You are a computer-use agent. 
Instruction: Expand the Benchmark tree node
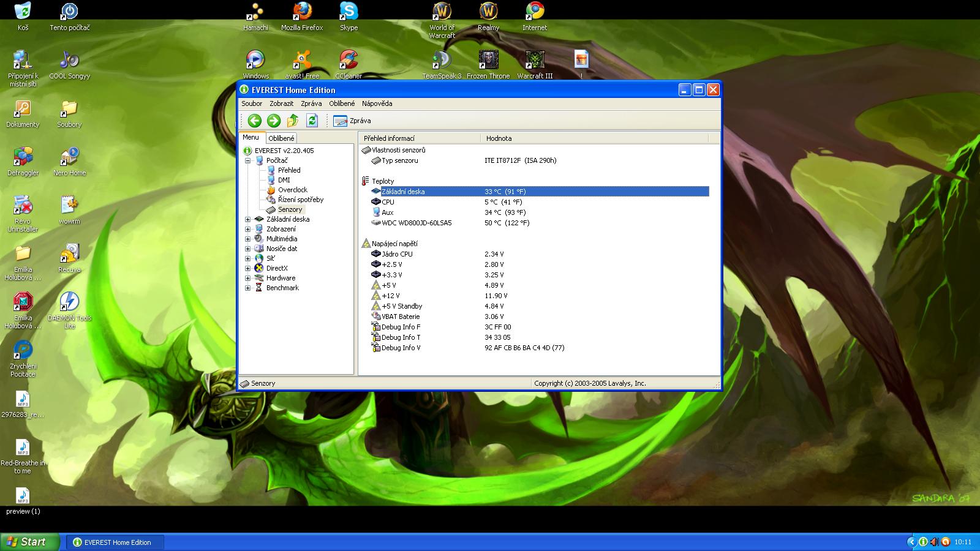[x=248, y=288]
